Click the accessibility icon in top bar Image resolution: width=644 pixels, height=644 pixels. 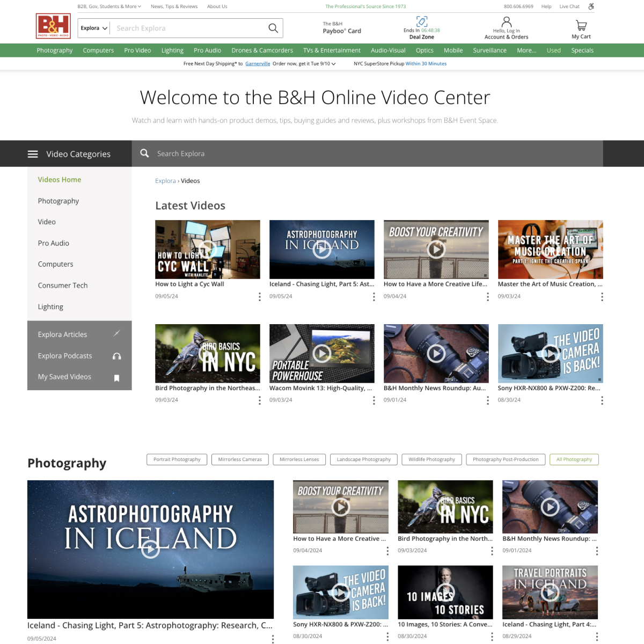click(591, 6)
